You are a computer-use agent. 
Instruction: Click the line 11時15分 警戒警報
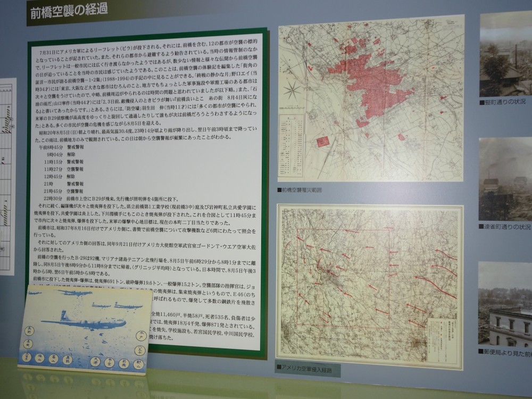(63, 162)
